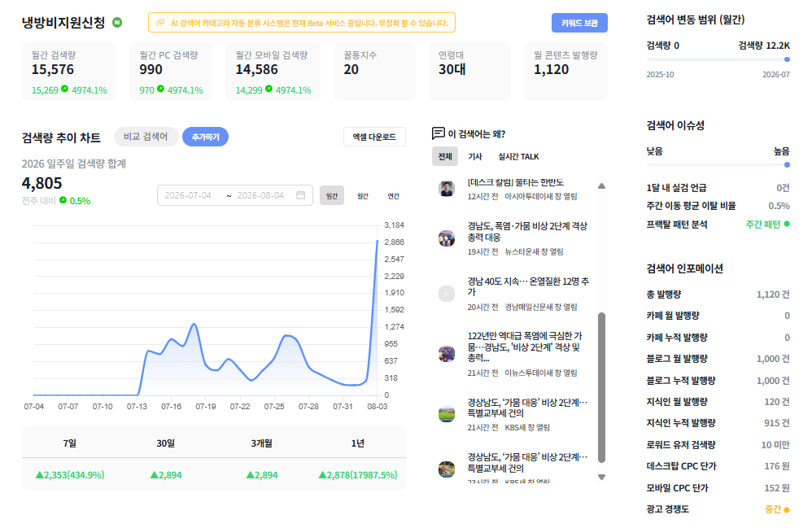Switch to the 기사 tab
Viewport: 812px width, 528px height.
(x=475, y=156)
